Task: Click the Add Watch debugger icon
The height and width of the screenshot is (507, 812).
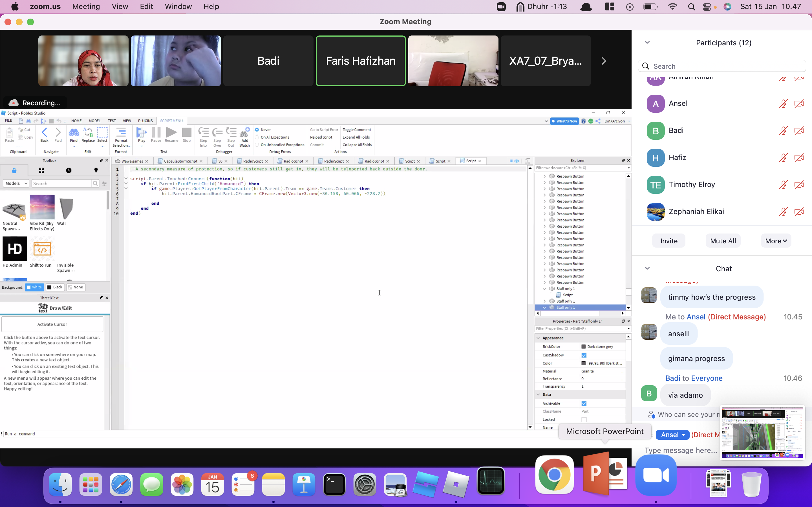Action: (245, 133)
